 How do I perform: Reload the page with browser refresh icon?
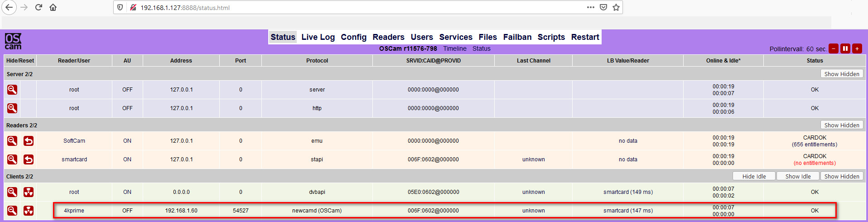coord(39,7)
